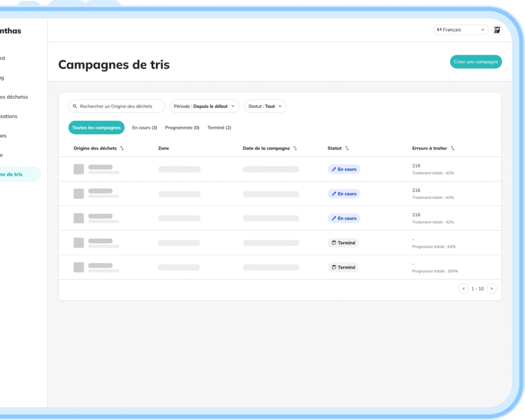Click the Créer une campagne button
Viewport: 525px width, 420px height.
click(x=476, y=62)
